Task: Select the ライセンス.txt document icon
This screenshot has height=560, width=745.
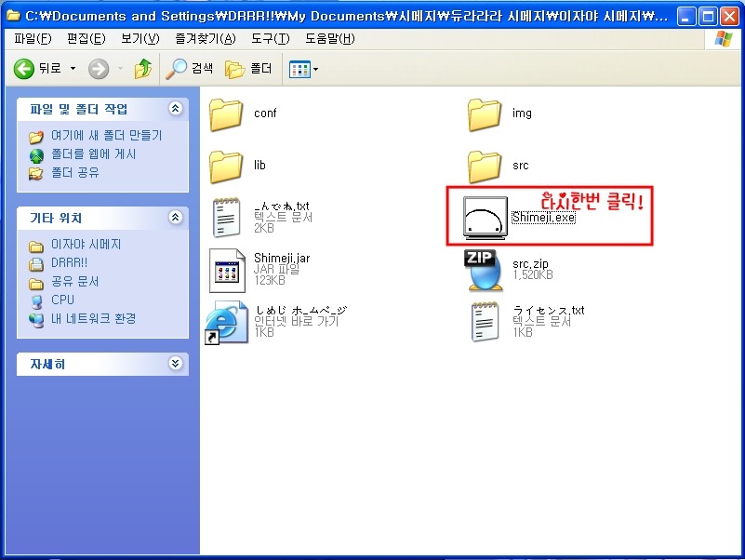Action: [x=485, y=322]
